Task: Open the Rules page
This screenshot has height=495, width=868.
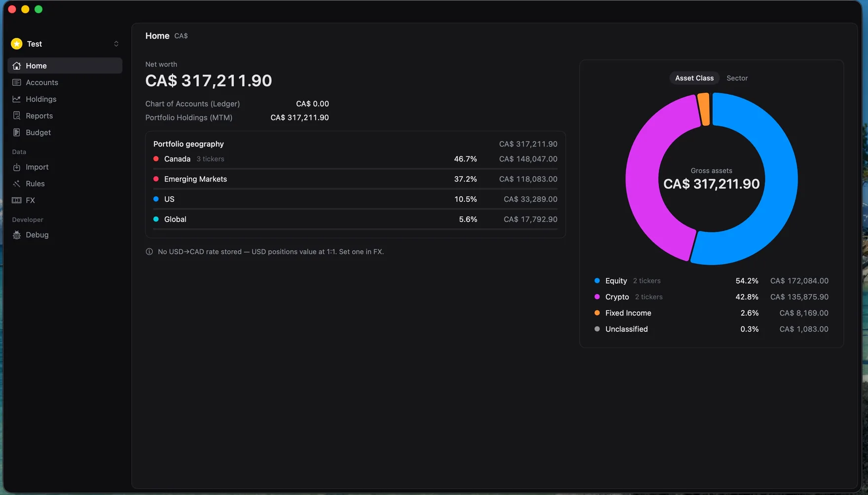Action: pyautogui.click(x=65, y=184)
